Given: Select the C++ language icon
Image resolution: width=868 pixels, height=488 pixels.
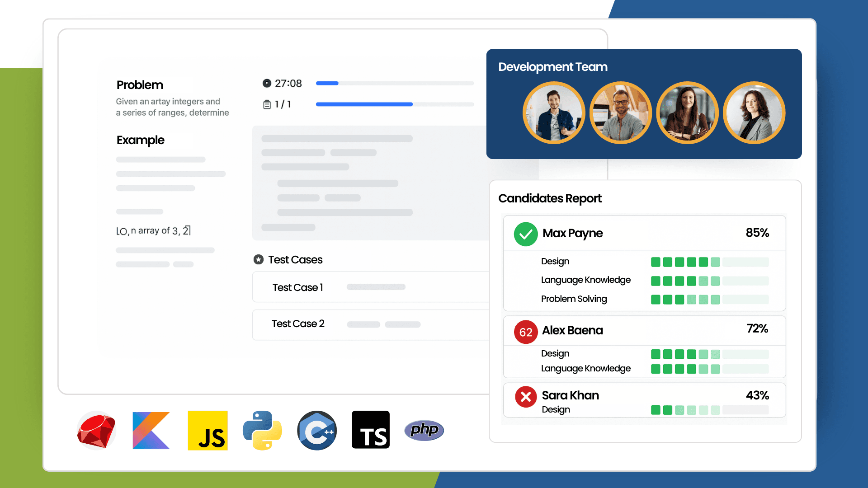Looking at the screenshot, I should click(316, 430).
